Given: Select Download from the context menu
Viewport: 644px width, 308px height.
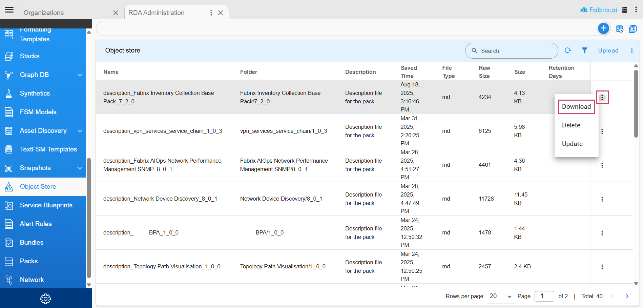Looking at the screenshot, I should pyautogui.click(x=576, y=107).
